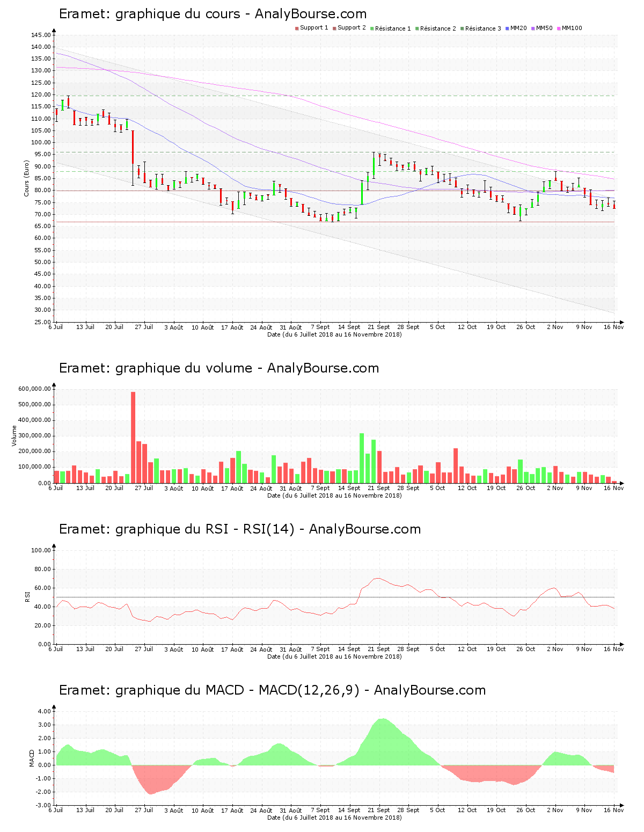Click the date range caption under MACD chart
The image size is (644, 832).
(334, 818)
